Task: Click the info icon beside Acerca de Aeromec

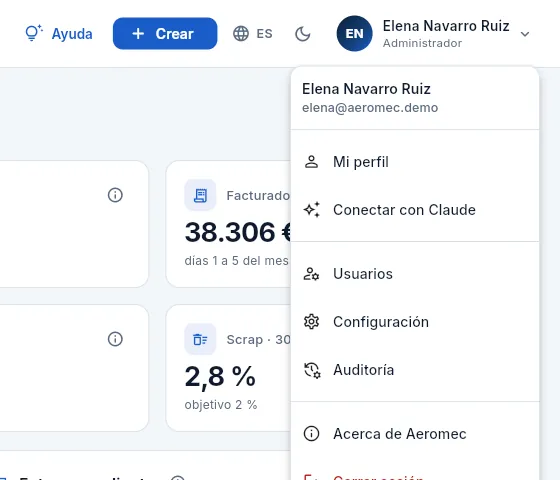Action: click(x=311, y=434)
